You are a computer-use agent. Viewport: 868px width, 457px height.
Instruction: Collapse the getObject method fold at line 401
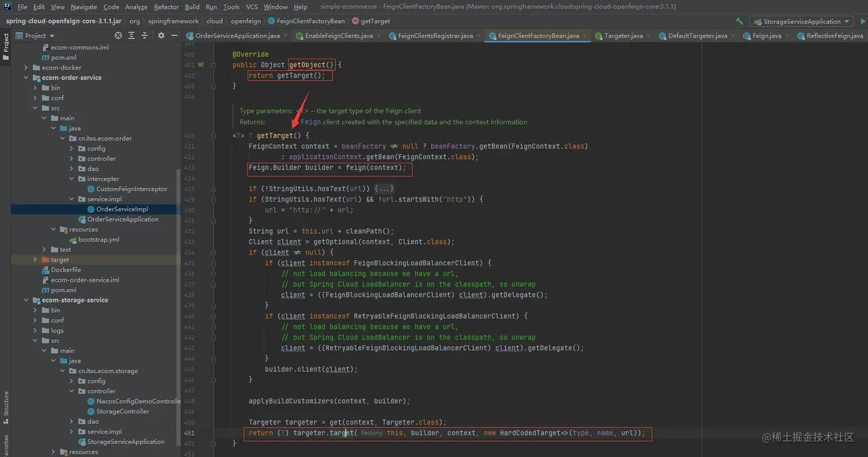[214, 65]
